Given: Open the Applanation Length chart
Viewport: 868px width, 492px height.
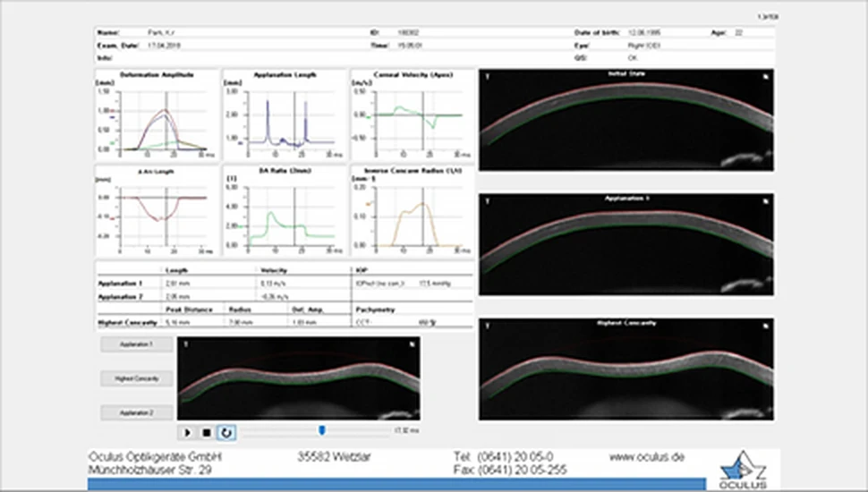Looking at the screenshot, I should pos(285,115).
